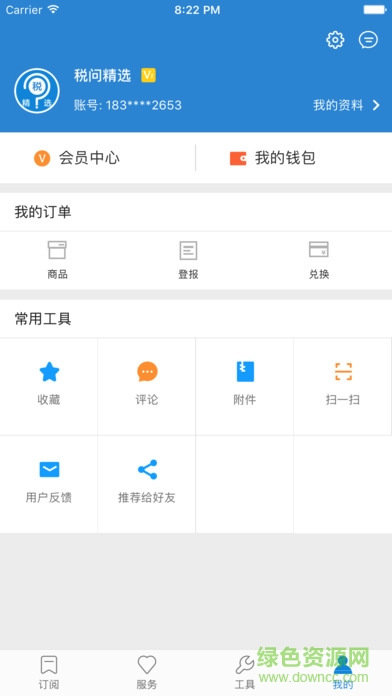Switch to the 服务 tab
The height and width of the screenshot is (696, 392).
point(147,672)
